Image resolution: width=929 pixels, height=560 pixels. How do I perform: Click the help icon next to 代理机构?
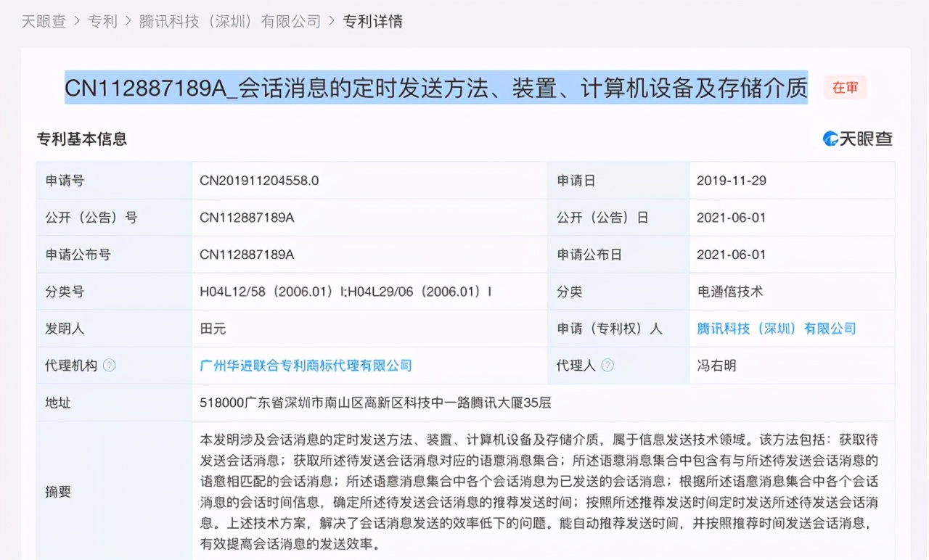pyautogui.click(x=109, y=366)
